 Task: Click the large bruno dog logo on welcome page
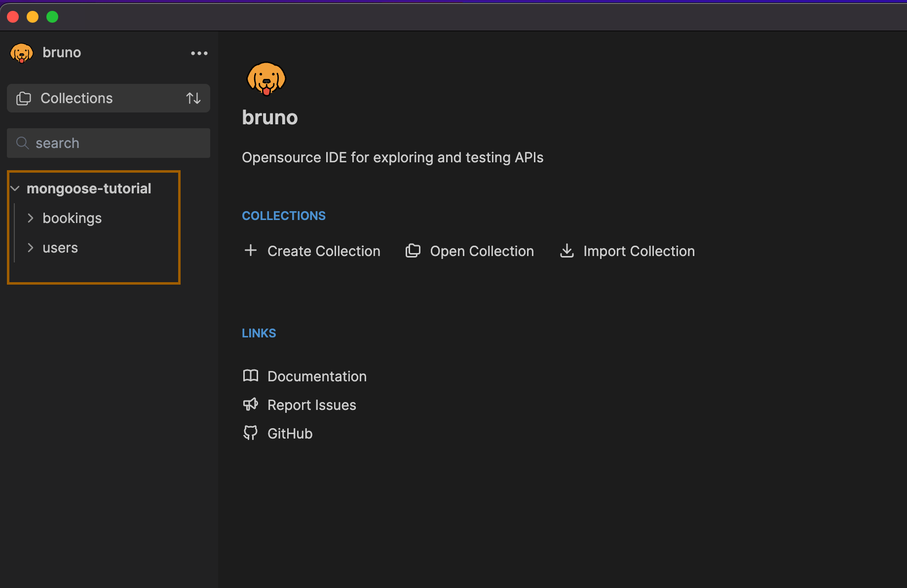(x=266, y=78)
